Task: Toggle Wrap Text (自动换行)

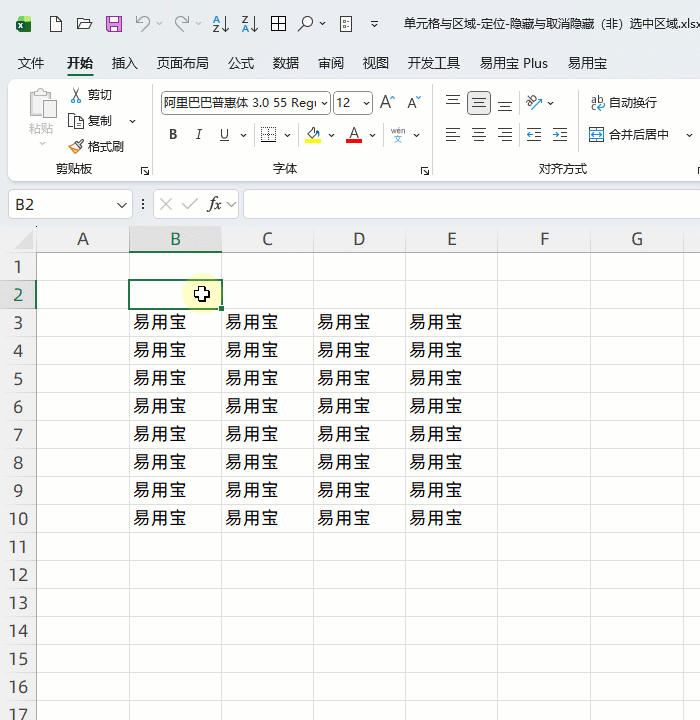Action: pos(623,102)
